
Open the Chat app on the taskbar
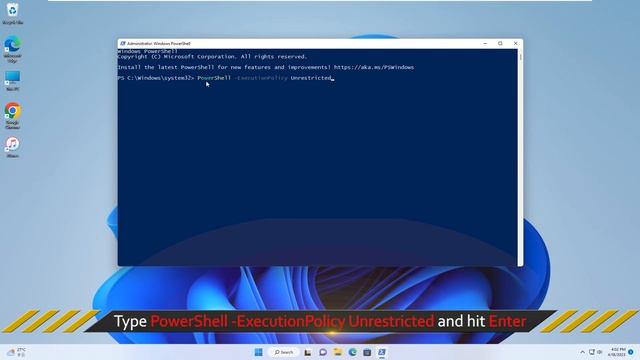pos(323,352)
